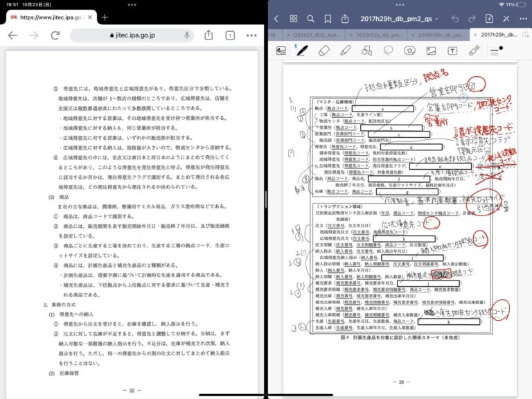Viewport: 532px width, 399px height.
Task: Open the Elements sticker tool
Action: pos(409,51)
